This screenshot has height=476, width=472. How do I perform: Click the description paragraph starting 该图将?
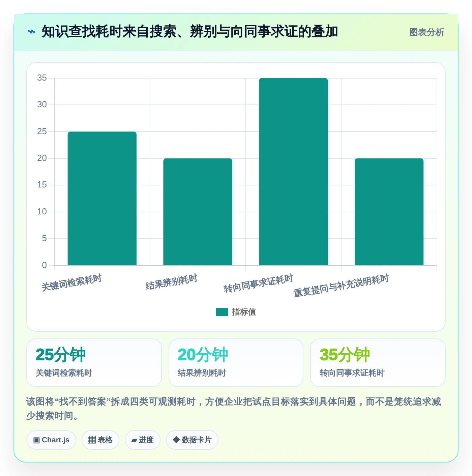pyautogui.click(x=234, y=409)
